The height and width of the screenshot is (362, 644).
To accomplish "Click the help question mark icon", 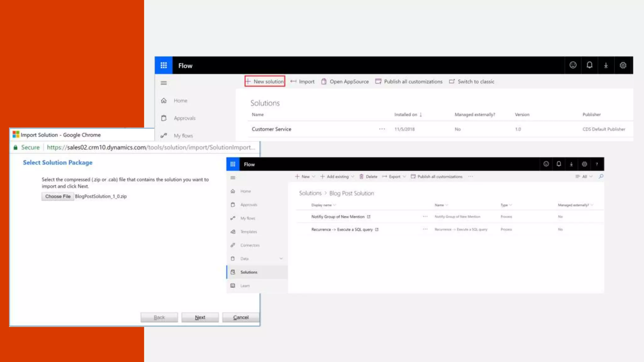I will tap(597, 164).
